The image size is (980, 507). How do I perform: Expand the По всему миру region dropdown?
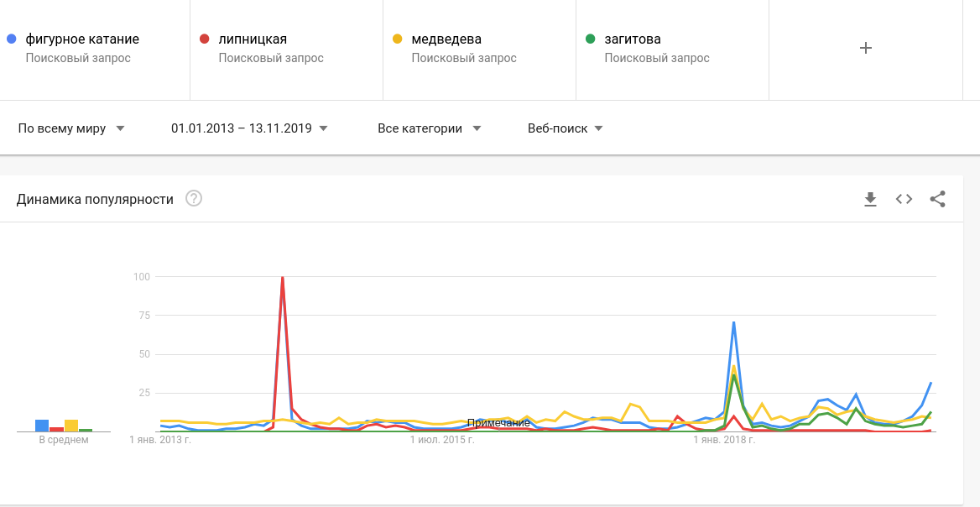(x=71, y=128)
